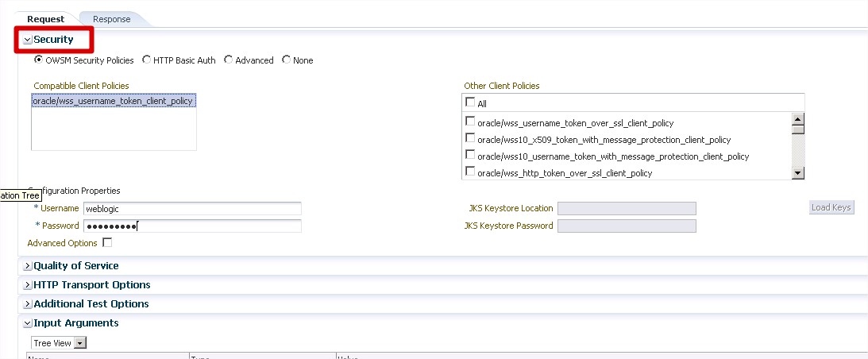Viewport: 868px width, 359px height.
Task: Expand Additional Test Options section
Action: tap(28, 304)
